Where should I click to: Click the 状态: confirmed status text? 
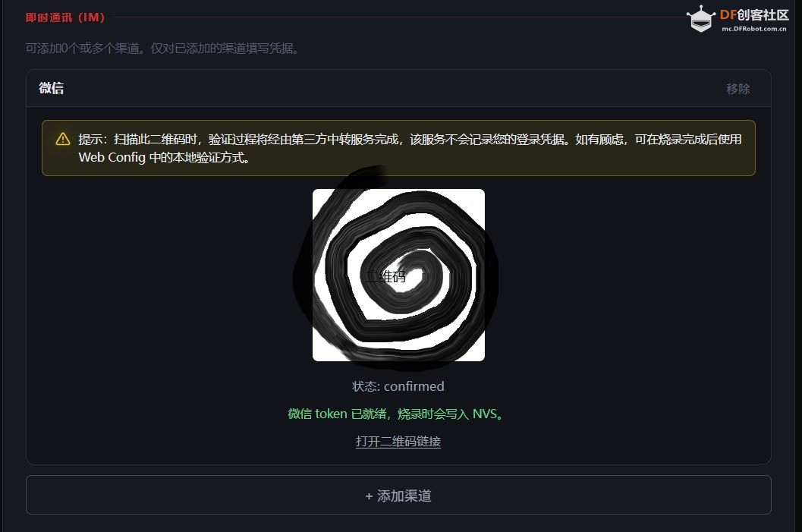[398, 386]
